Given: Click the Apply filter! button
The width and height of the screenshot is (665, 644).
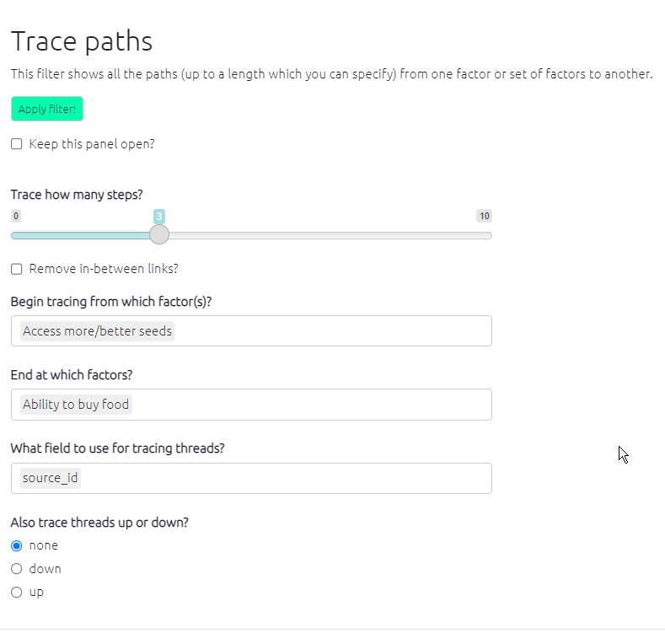Looking at the screenshot, I should click(47, 109).
